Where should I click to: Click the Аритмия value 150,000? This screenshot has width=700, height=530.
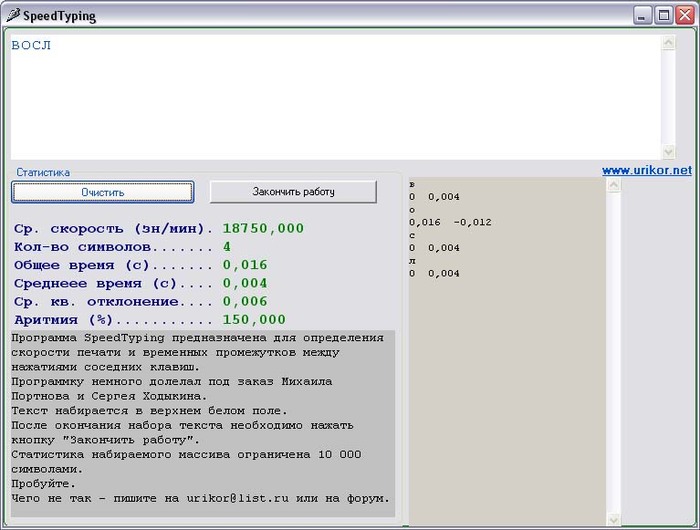pyautogui.click(x=254, y=320)
